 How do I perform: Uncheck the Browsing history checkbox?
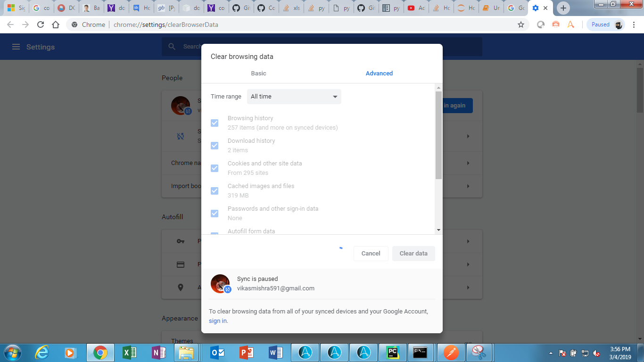click(215, 123)
